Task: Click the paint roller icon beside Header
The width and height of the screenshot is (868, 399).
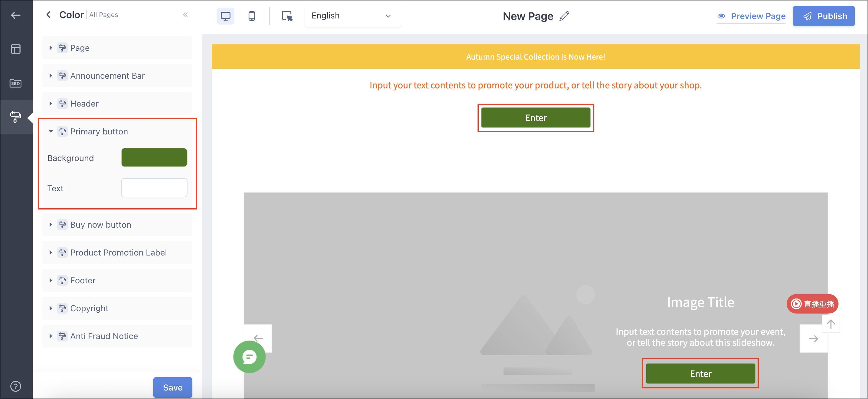Action: (x=62, y=104)
